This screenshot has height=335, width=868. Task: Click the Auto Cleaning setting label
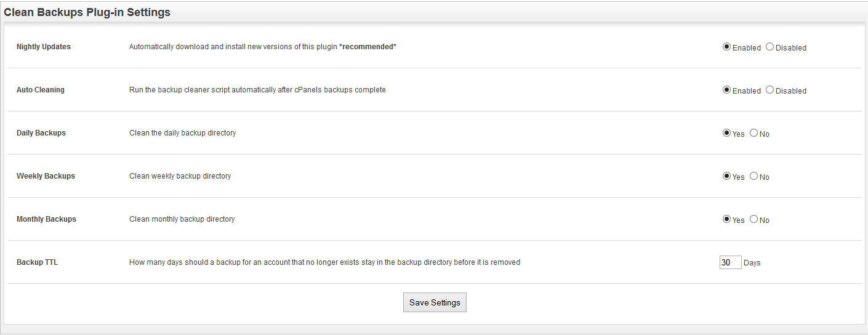coord(40,90)
